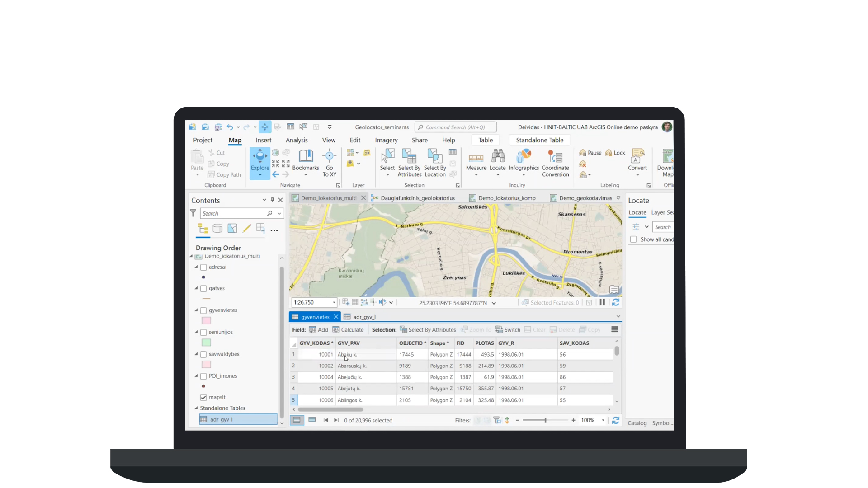
Task: Open the Analysis ribbon tab
Action: click(297, 140)
